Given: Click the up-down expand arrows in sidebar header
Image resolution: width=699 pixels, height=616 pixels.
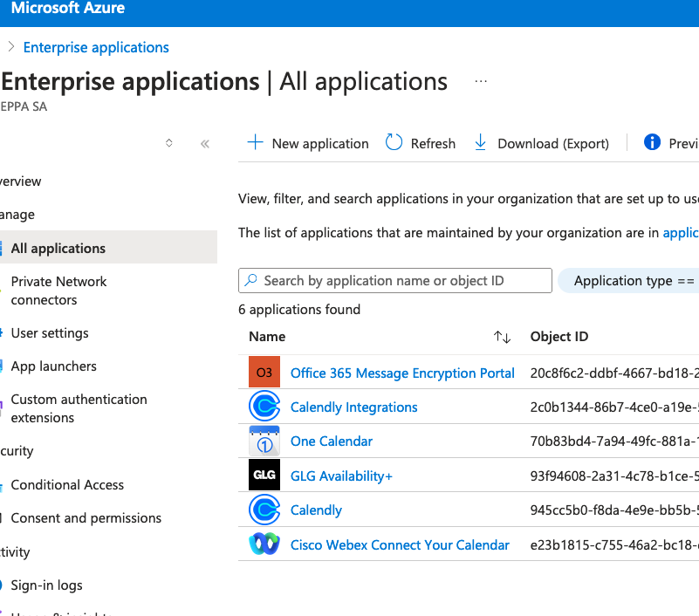Looking at the screenshot, I should click(x=169, y=143).
